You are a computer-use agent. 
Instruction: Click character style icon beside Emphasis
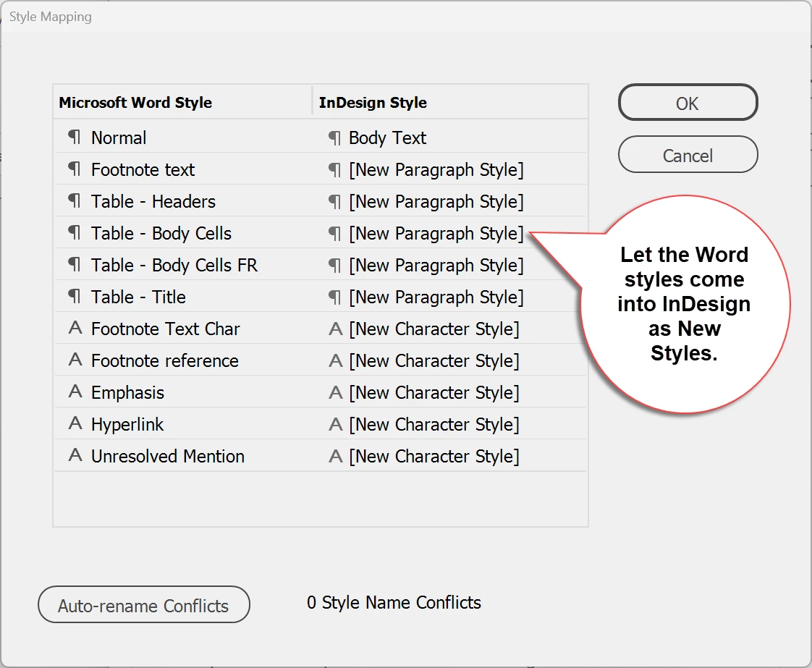click(x=75, y=392)
